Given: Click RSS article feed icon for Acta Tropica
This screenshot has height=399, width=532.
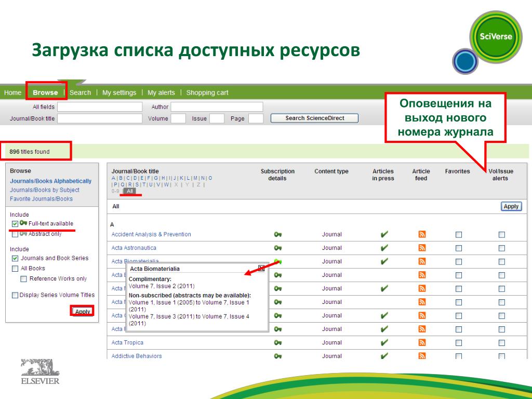Looking at the screenshot, I should [422, 342].
